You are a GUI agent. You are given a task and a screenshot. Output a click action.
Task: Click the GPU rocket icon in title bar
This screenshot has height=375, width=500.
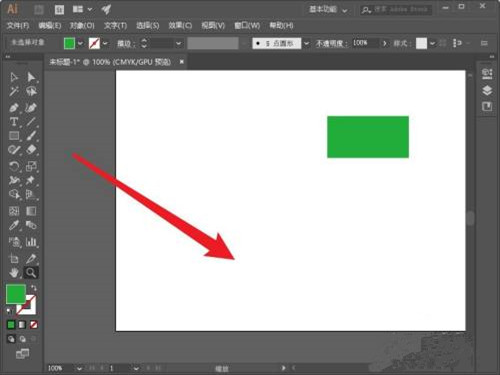106,9
